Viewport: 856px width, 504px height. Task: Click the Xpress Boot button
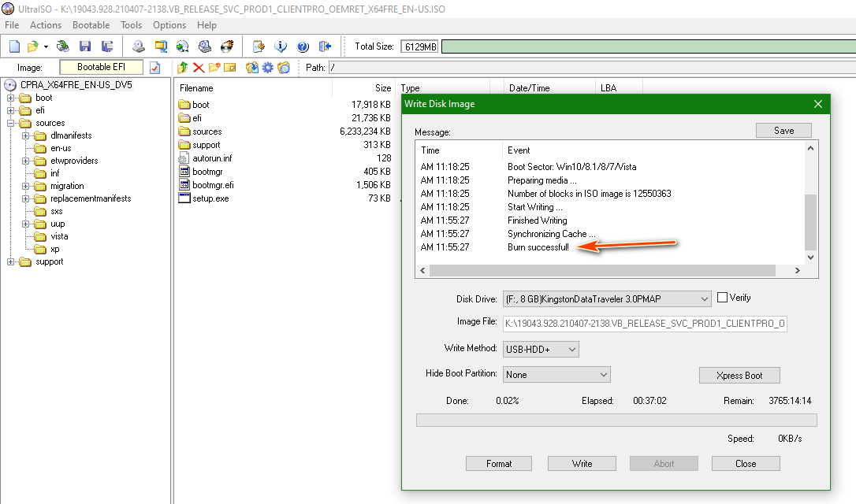point(739,376)
